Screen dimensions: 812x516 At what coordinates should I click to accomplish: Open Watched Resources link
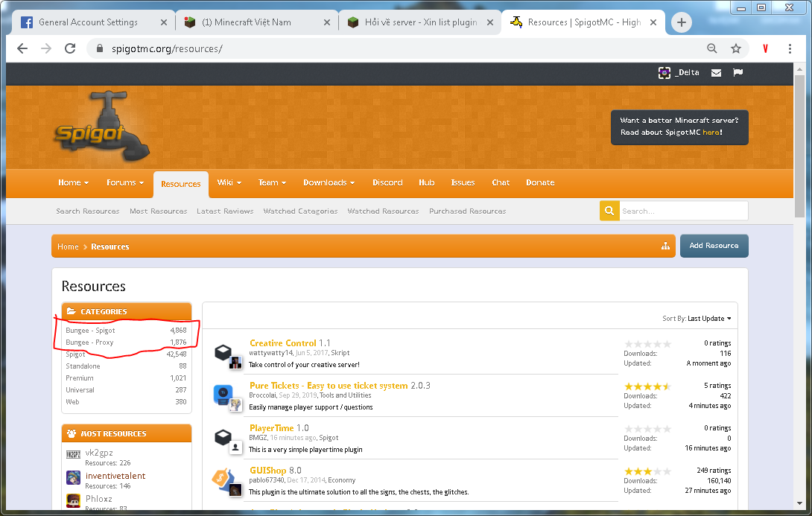(x=383, y=211)
